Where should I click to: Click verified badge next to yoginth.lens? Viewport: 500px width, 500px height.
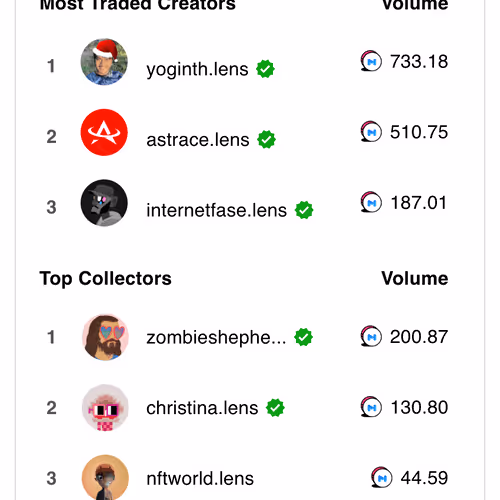tap(265, 69)
